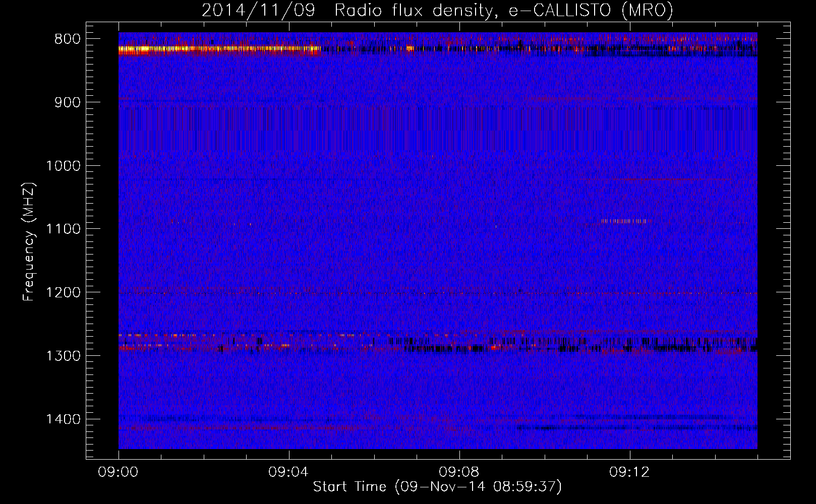Click the y-axis label "Frequency (MHZ)"
The width and height of the screenshot is (816, 504).
click(29, 241)
